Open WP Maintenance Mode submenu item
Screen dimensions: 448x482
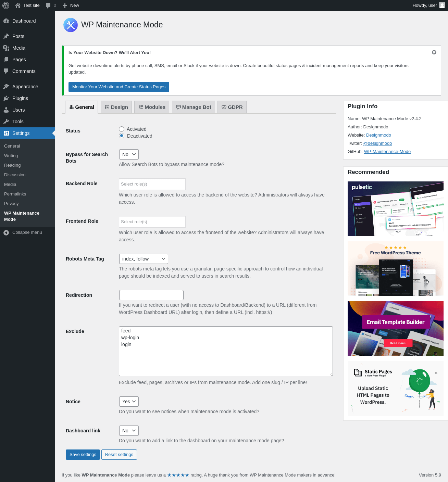(x=22, y=216)
